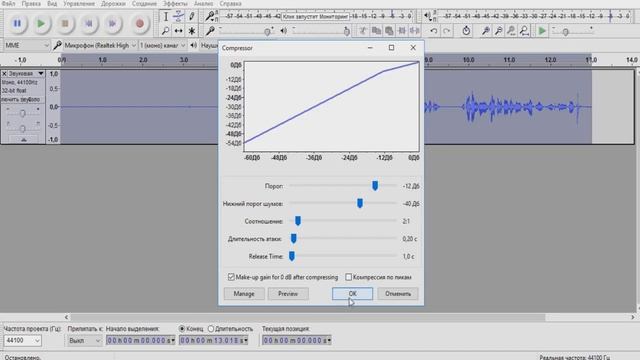Screen dimensions: 640x360
Task: Select the Multi-Tool asterisk icon
Action: (191, 31)
